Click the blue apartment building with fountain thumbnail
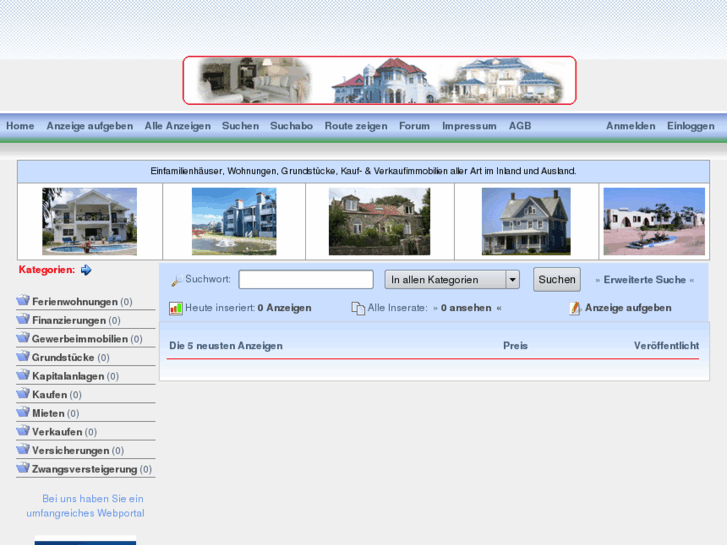Image resolution: width=727 pixels, height=545 pixels. click(234, 221)
